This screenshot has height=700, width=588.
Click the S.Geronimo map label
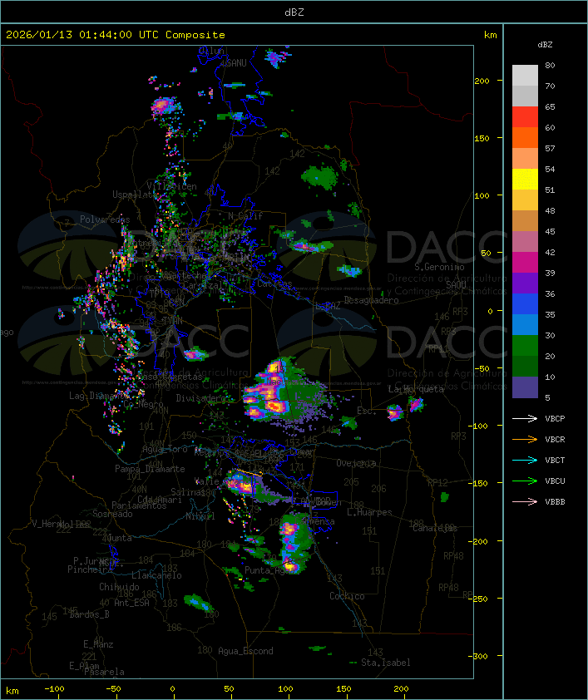439,267
